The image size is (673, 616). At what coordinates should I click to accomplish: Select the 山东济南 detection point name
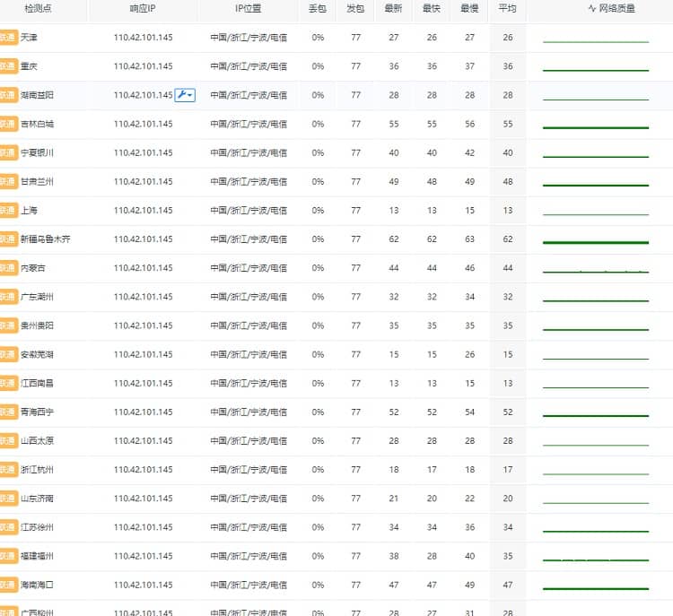37,498
